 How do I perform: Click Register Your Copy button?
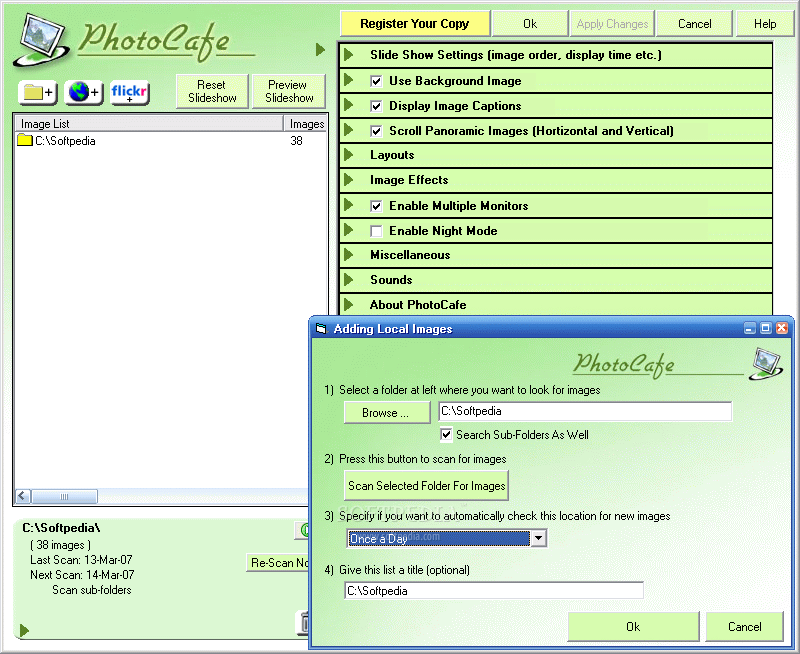415,24
